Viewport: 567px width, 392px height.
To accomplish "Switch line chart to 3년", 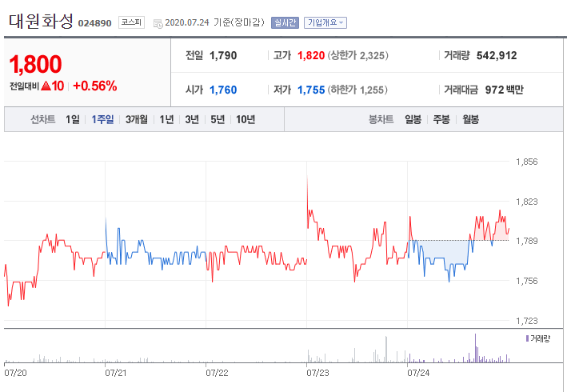I will point(192,119).
